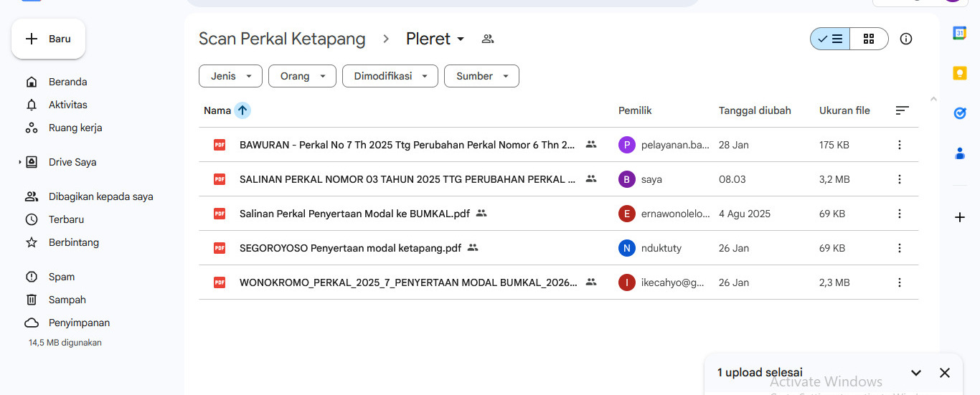Reverse sort direction arrow next to Nama
Screen dimensions: 980x395
242,110
